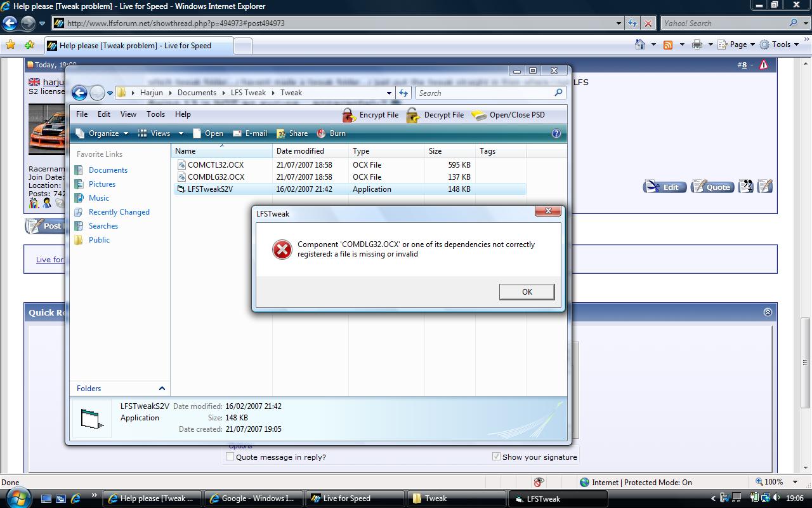812x508 pixels.
Task: Click the report post warning icon
Action: (763, 65)
